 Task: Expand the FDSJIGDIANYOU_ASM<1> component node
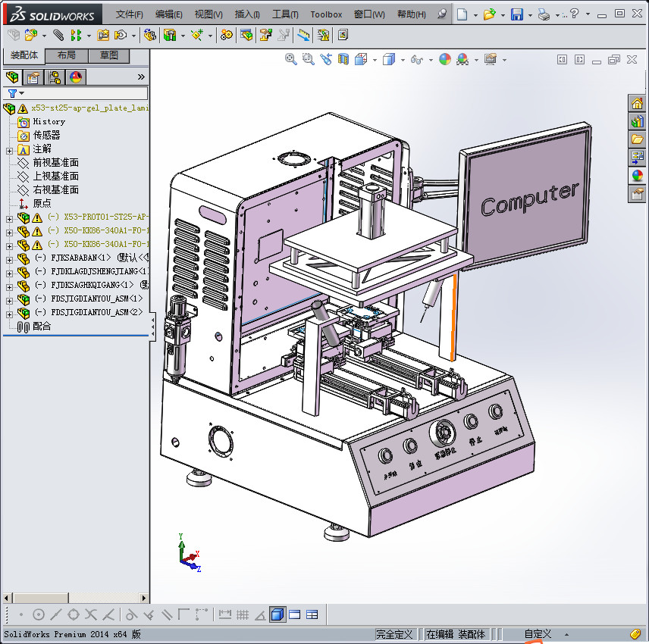(x=9, y=299)
